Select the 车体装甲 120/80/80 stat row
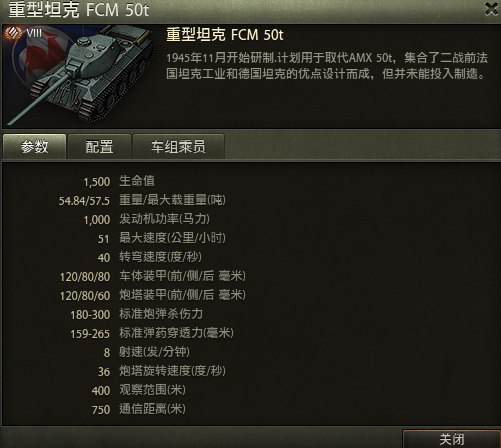This screenshot has width=501, height=448. tap(153, 276)
